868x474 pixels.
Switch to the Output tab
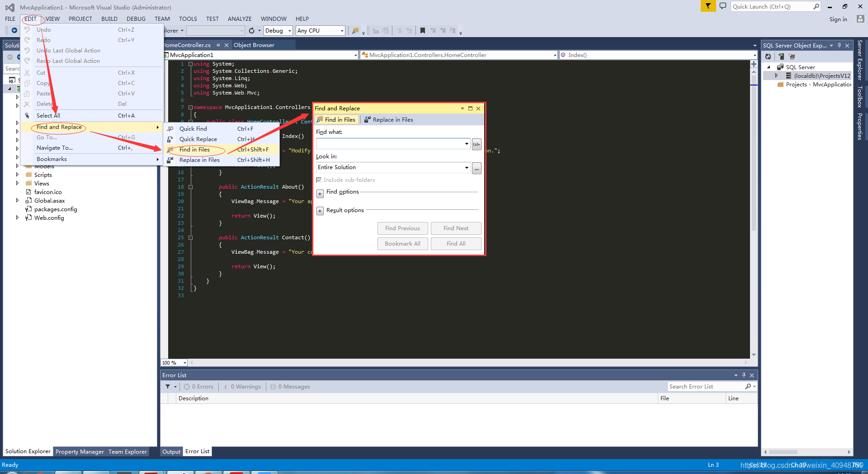(x=171, y=451)
